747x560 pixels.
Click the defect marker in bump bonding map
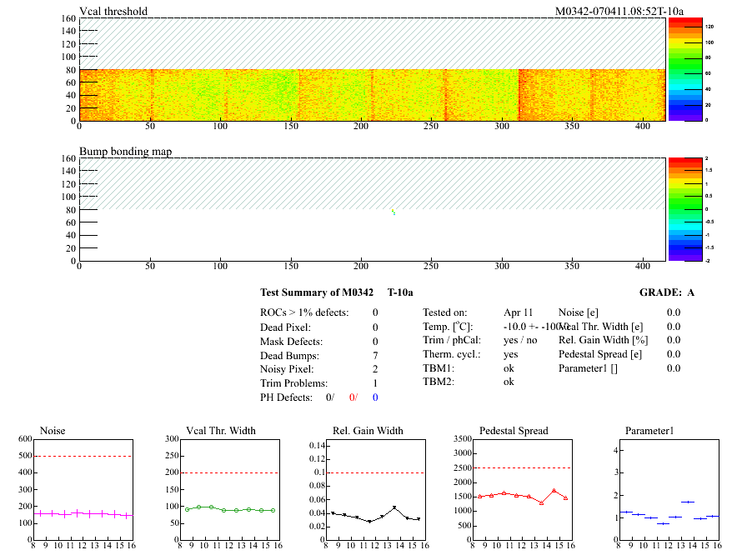tap(394, 212)
